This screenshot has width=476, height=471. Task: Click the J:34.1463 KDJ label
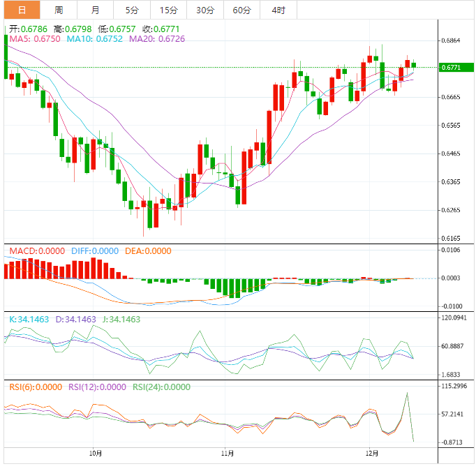121,320
